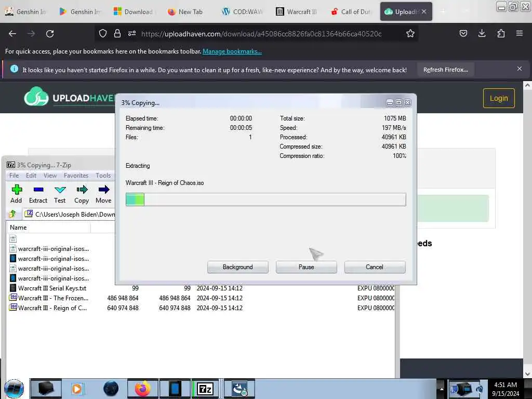The image size is (532, 399).
Task: Open the Firefox downloads panel
Action: 482,33
